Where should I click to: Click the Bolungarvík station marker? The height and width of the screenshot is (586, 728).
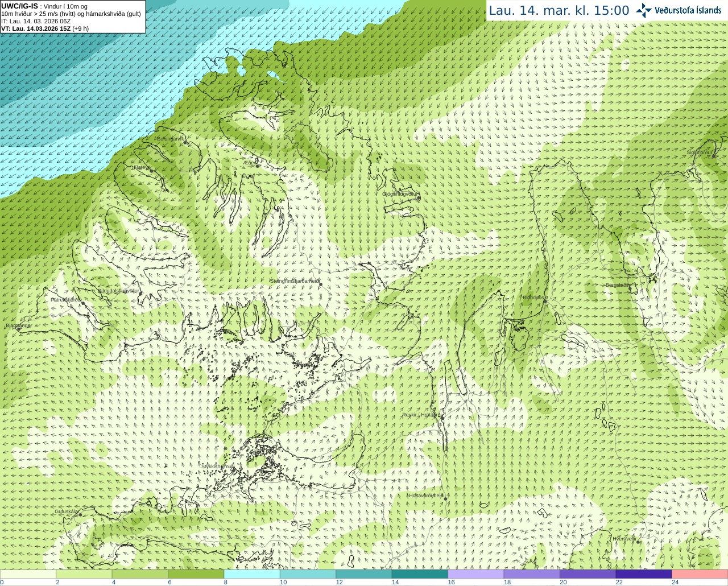point(186,142)
